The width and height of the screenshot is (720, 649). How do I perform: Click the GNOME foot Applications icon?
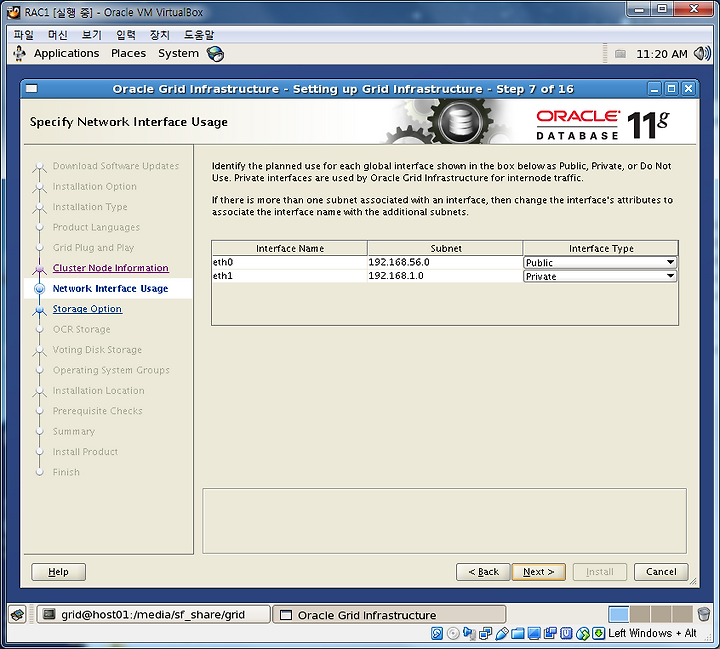pos(19,53)
